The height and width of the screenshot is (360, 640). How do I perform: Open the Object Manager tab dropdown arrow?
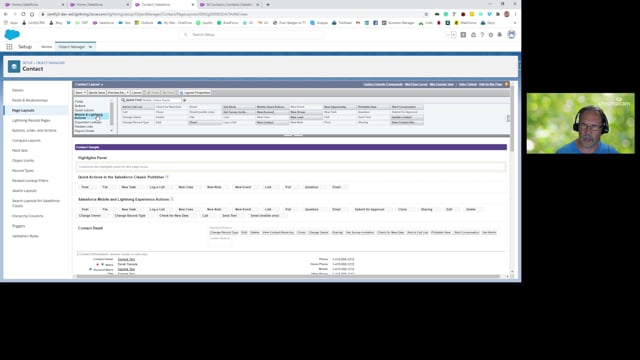coord(90,47)
